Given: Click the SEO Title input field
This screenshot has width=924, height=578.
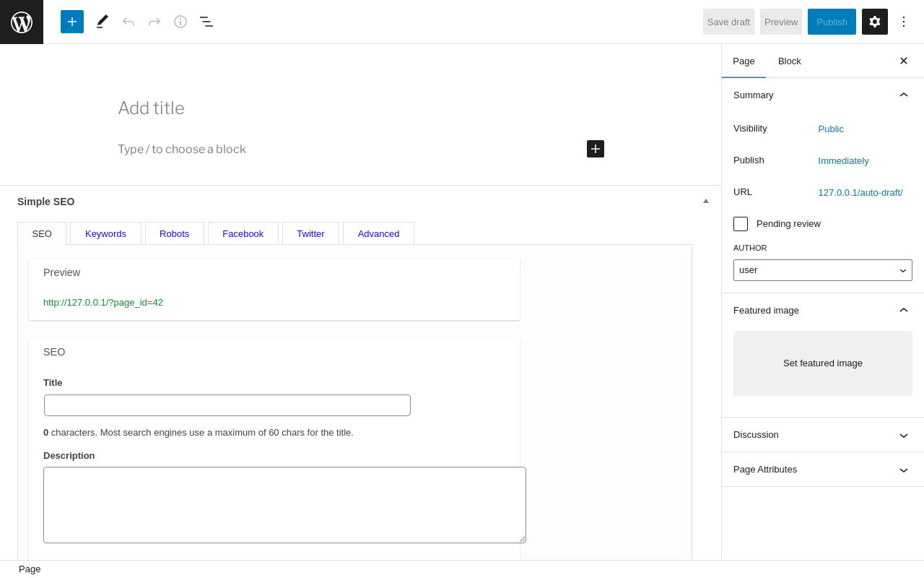Looking at the screenshot, I should pyautogui.click(x=227, y=405).
